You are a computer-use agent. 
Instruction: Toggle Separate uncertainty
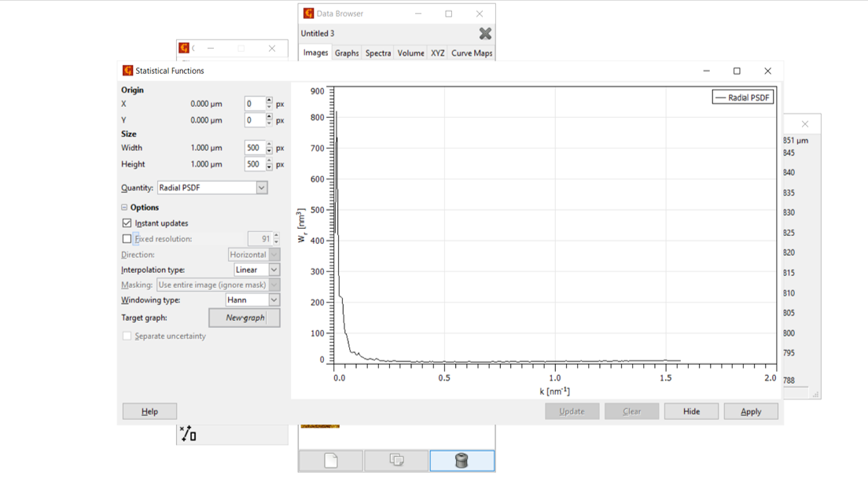click(x=127, y=336)
